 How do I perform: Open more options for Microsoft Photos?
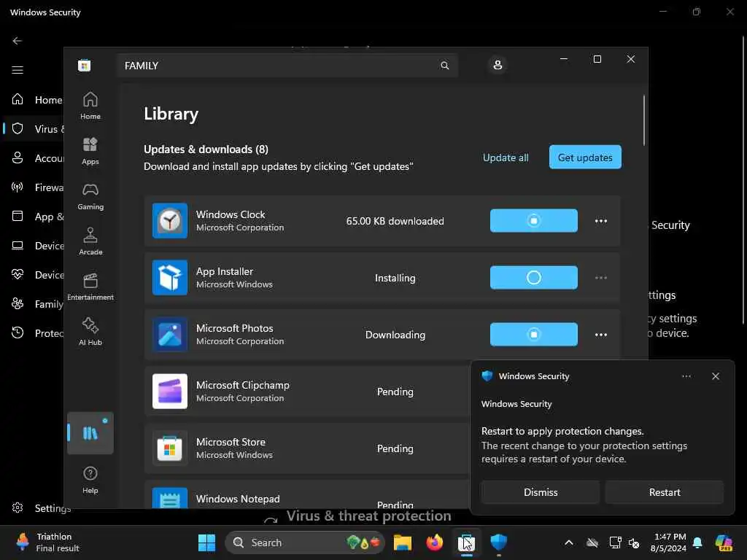[x=601, y=334]
